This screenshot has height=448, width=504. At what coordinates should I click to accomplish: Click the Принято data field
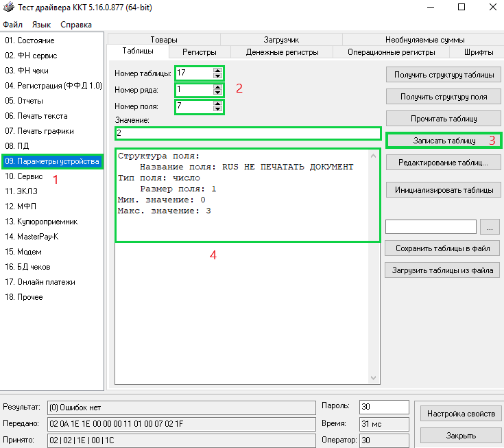182,440
